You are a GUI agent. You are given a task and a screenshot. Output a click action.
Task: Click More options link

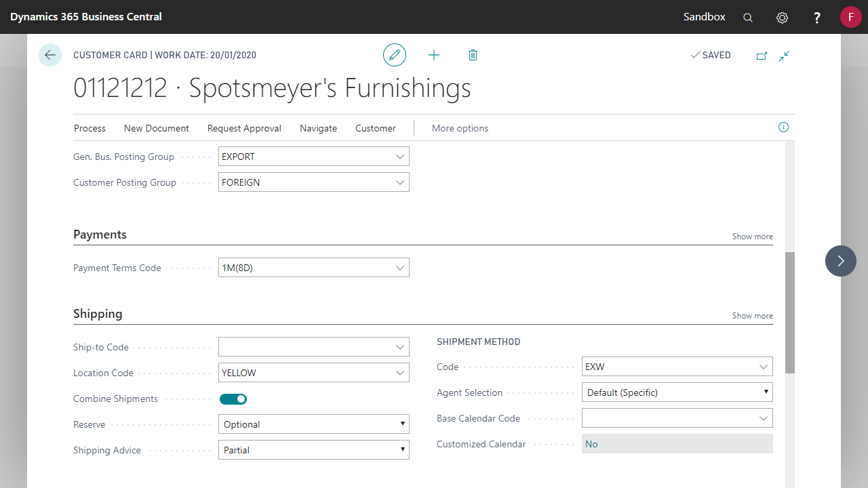click(460, 128)
